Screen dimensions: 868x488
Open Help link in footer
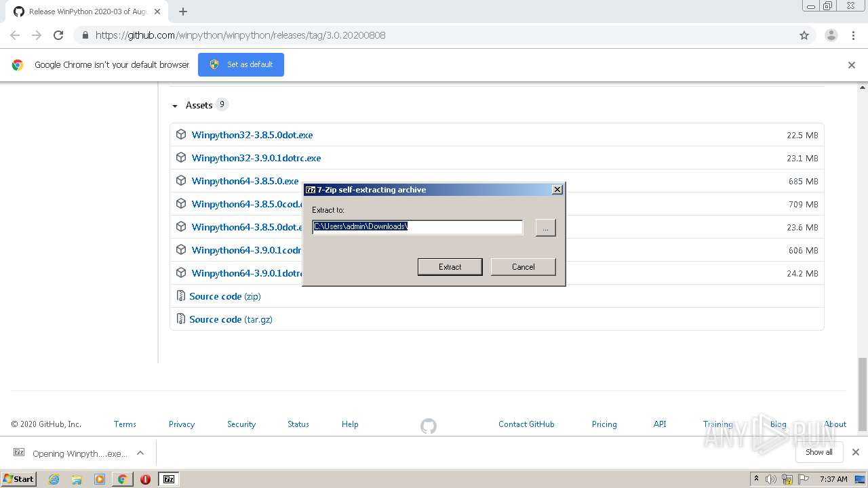click(x=350, y=424)
